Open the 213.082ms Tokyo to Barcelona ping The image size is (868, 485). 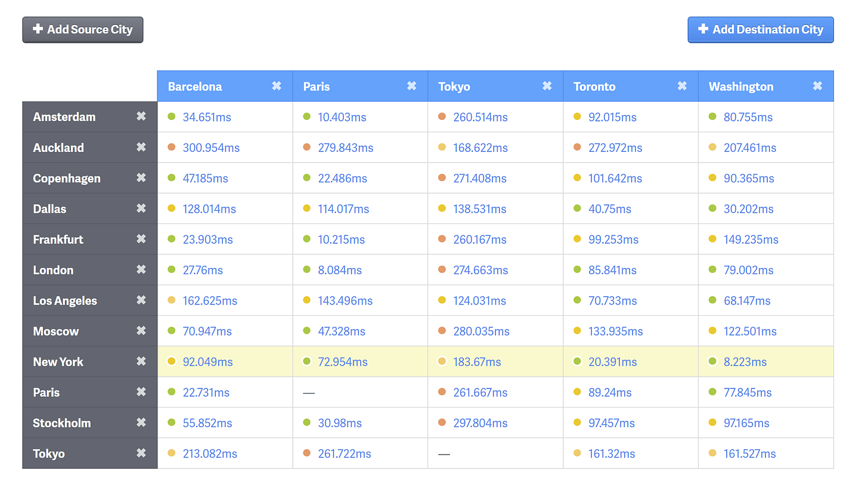tap(210, 454)
